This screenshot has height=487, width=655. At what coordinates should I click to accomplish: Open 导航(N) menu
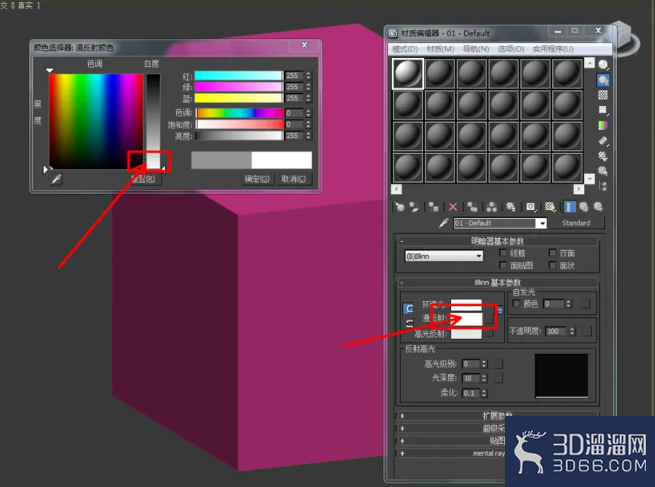coord(476,49)
